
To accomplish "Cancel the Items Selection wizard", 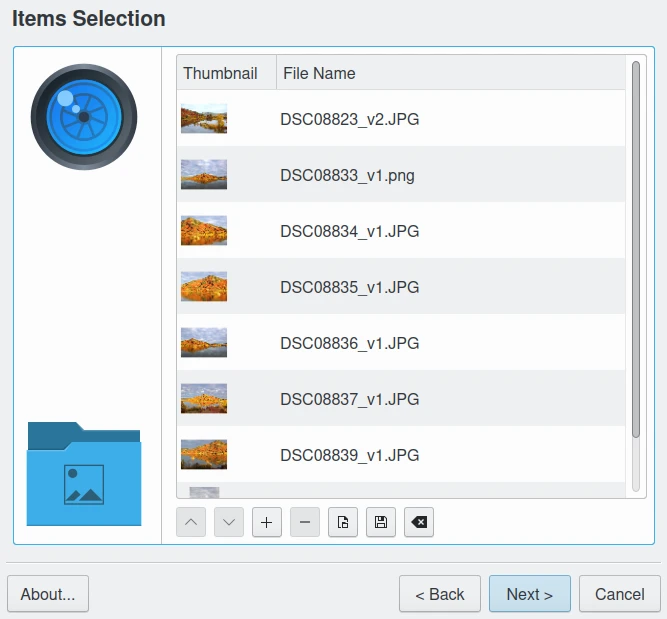I will tap(619, 594).
